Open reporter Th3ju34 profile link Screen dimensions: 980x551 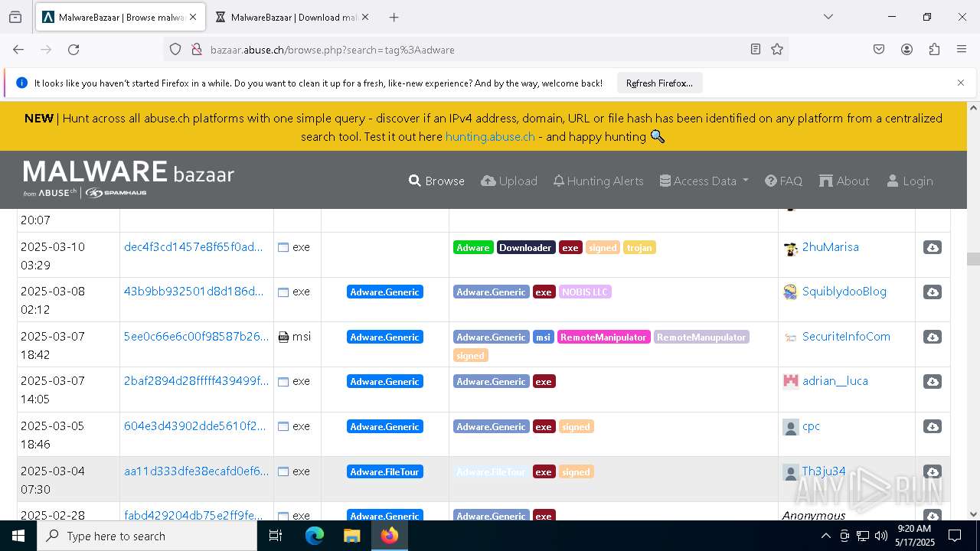point(823,471)
